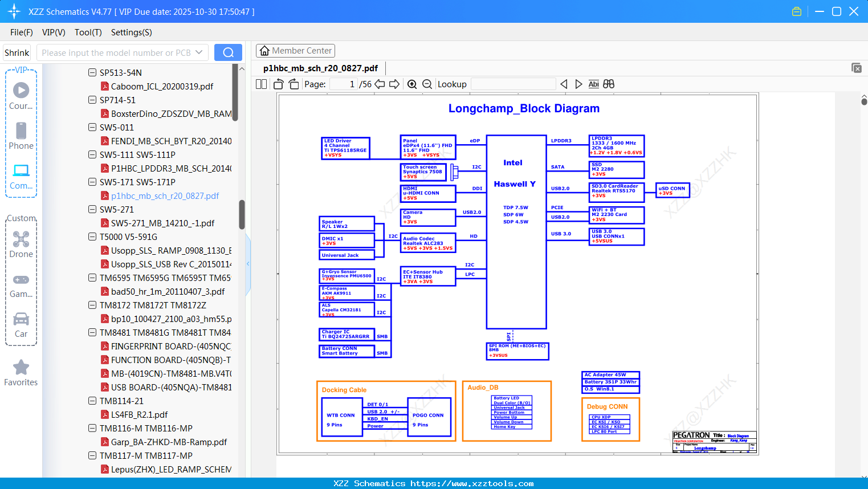Viewport: 868px width, 489px height.
Task: Zoom out of the schematic
Action: click(x=427, y=84)
